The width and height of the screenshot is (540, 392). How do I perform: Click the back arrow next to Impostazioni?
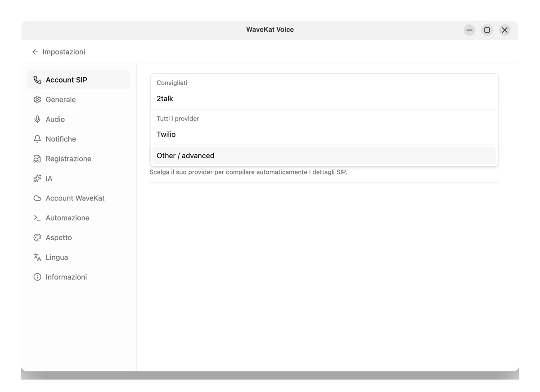[x=35, y=52]
